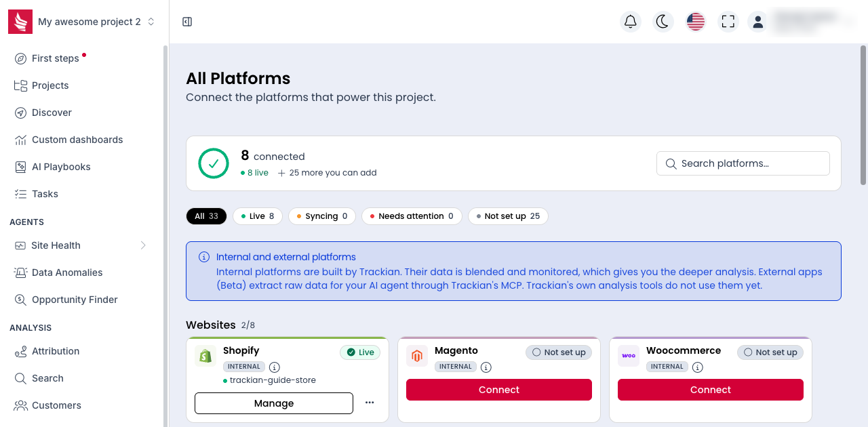The width and height of the screenshot is (868, 427).
Task: Click the green connected checkmark circle
Action: [214, 163]
